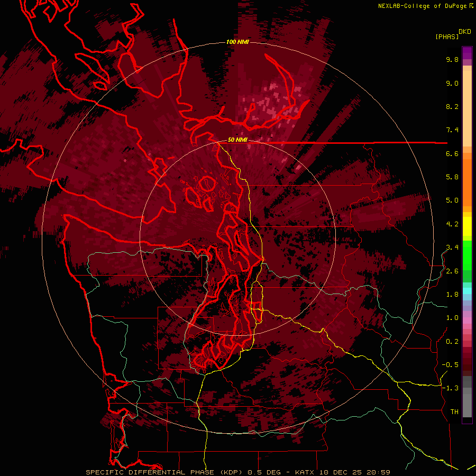Pick the orange segment of the color bar
The height and width of the screenshot is (476, 476).
point(467,182)
